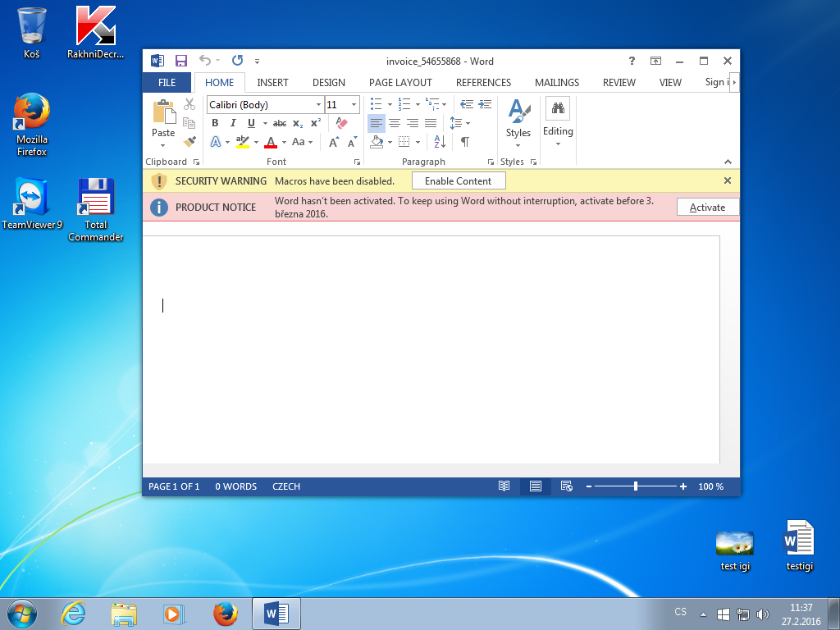840x630 pixels.
Task: Open the FILE tab
Action: (167, 83)
